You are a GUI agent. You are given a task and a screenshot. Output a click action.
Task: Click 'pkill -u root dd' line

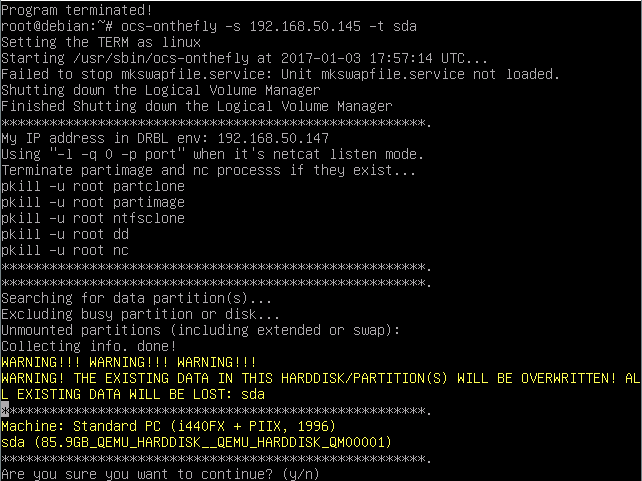[65, 234]
